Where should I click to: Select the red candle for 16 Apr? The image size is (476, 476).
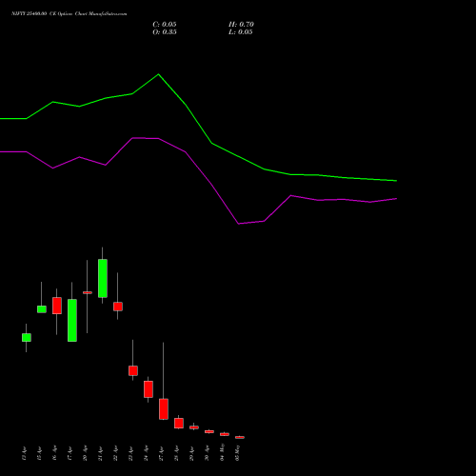click(57, 306)
